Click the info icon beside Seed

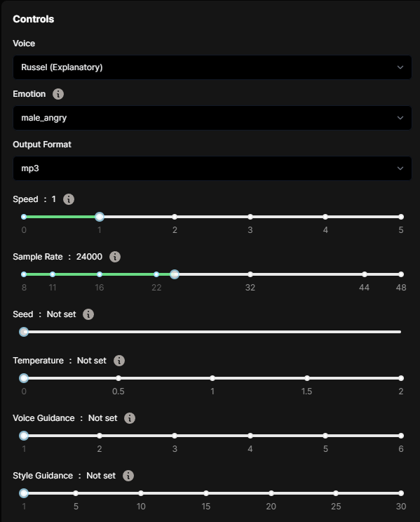[x=88, y=314]
